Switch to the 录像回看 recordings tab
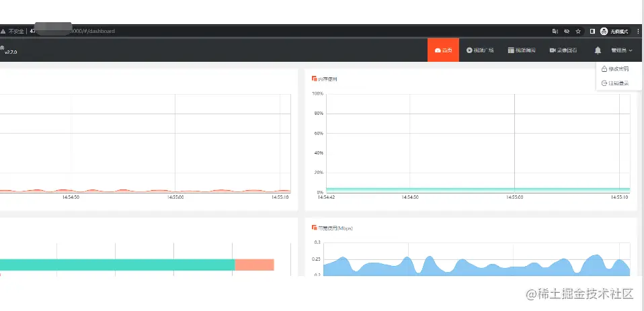 point(563,50)
